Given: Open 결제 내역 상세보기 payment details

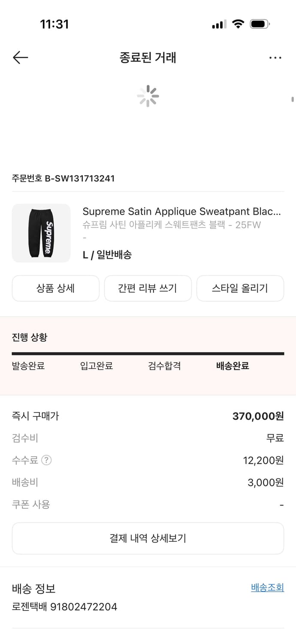Looking at the screenshot, I should tap(148, 538).
